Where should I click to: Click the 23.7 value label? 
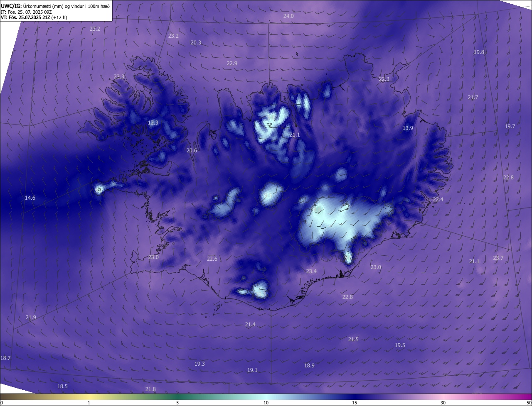pyautogui.click(x=498, y=258)
